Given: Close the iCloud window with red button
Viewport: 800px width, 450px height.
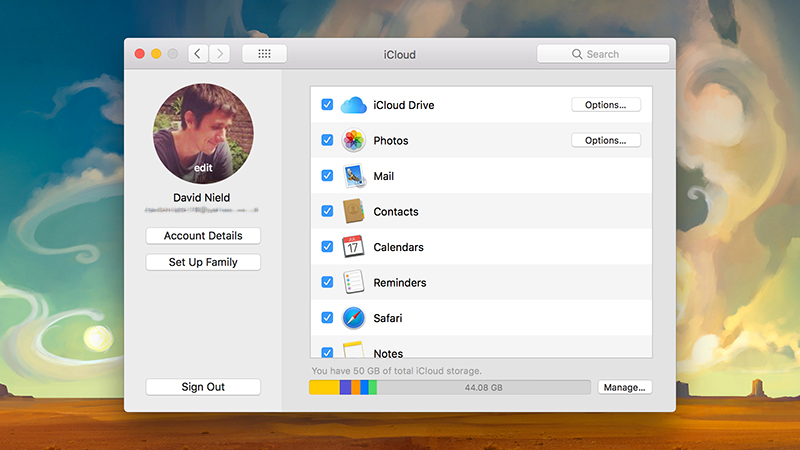Looking at the screenshot, I should (x=140, y=54).
